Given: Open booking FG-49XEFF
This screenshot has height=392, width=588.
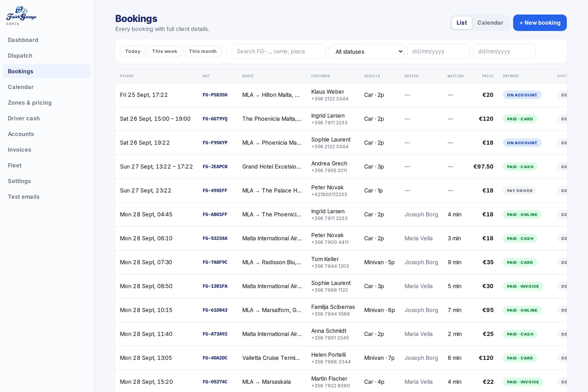Looking at the screenshot, I should [215, 191].
